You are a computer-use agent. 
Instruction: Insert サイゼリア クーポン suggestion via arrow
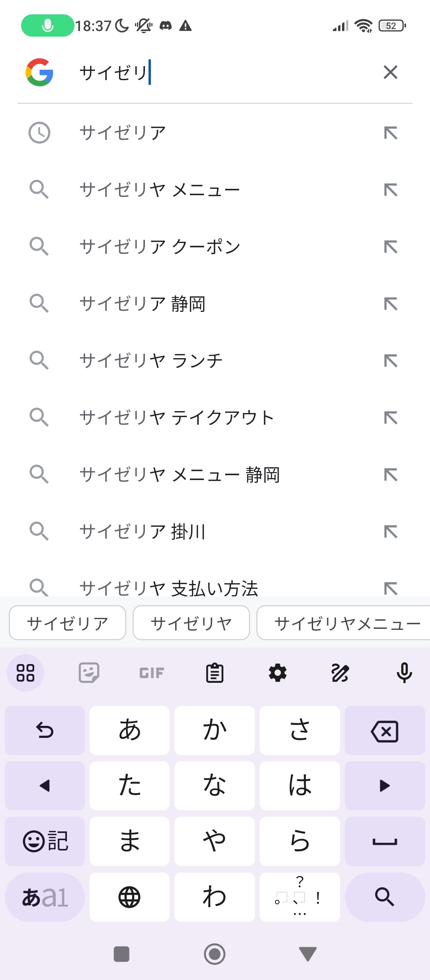coord(391,247)
